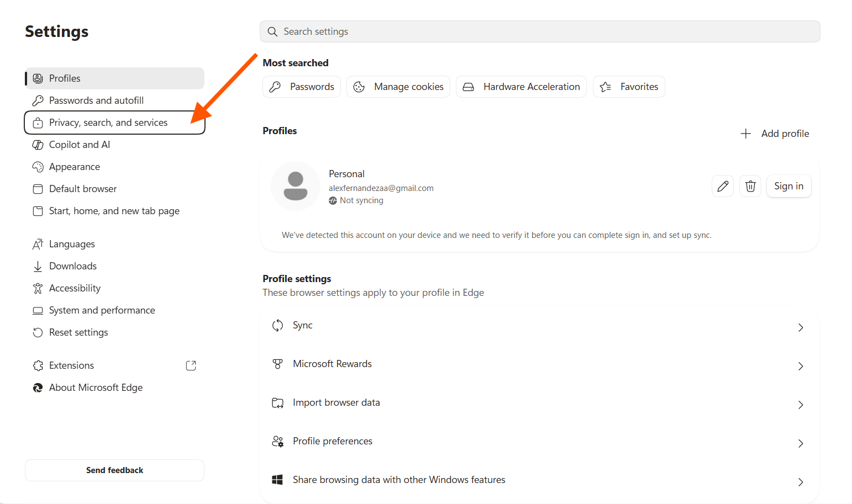Click the Sign in button
Screen dimensions: 852x504
click(x=788, y=186)
